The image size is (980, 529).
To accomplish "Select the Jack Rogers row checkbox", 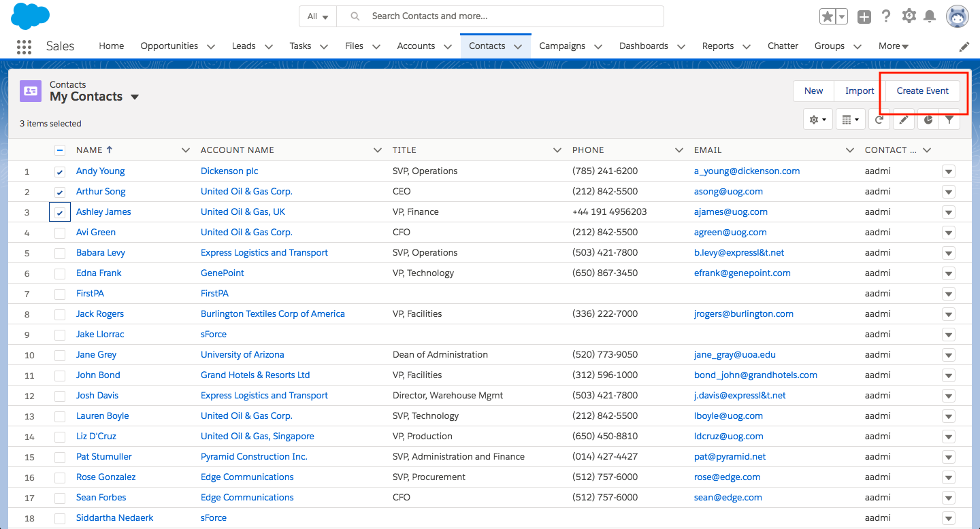I will pos(60,314).
